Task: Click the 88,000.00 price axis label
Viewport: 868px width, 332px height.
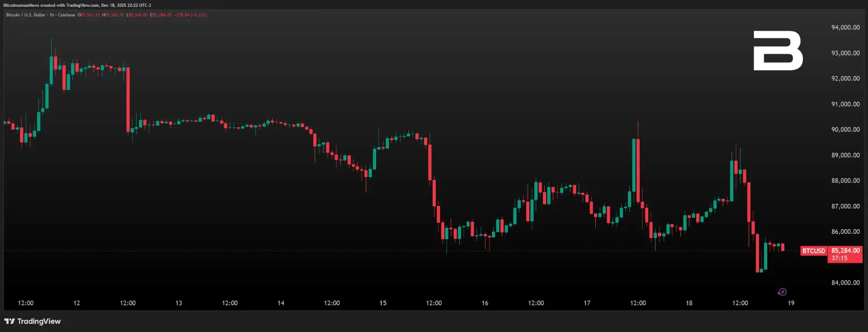Action: pyautogui.click(x=845, y=181)
